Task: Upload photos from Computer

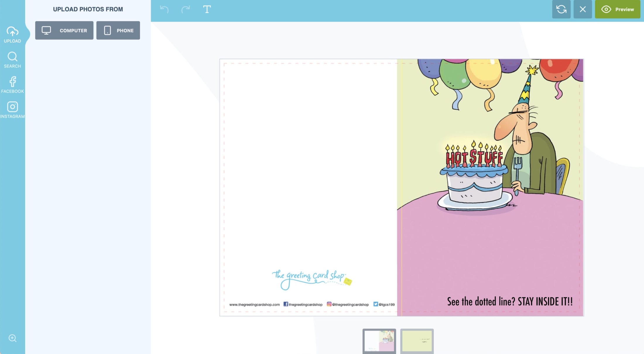Action: (x=64, y=30)
